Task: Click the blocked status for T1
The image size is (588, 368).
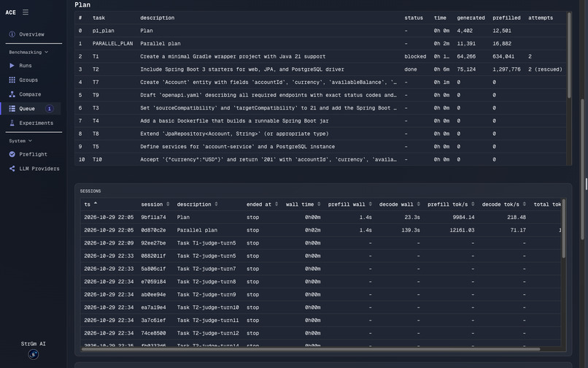Action: tap(415, 56)
